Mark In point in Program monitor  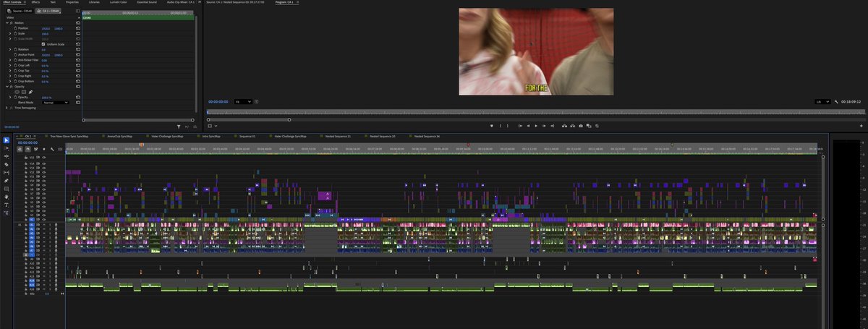(501, 126)
